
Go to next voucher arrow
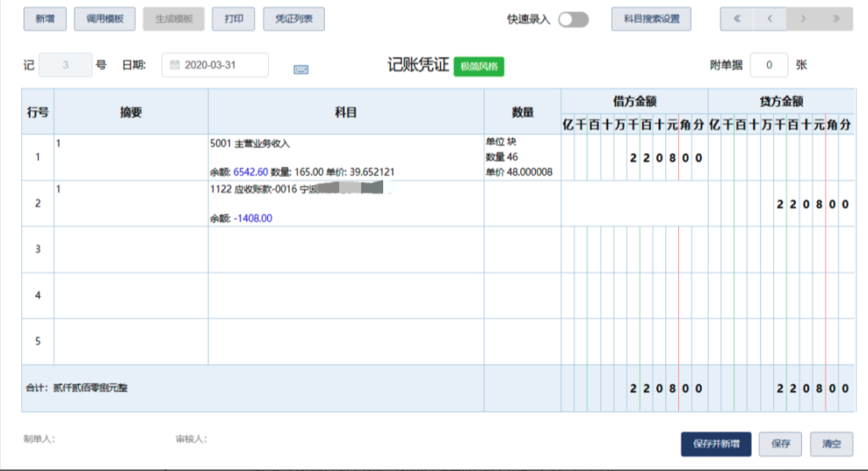[804, 19]
